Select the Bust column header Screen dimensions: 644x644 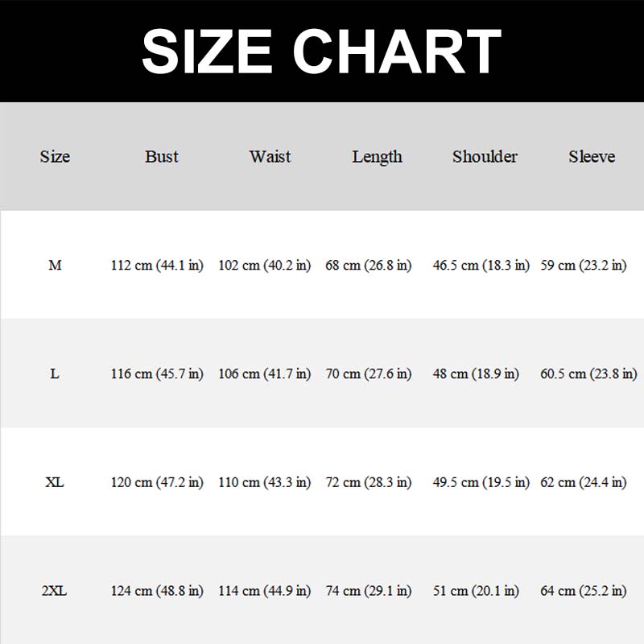tap(162, 157)
